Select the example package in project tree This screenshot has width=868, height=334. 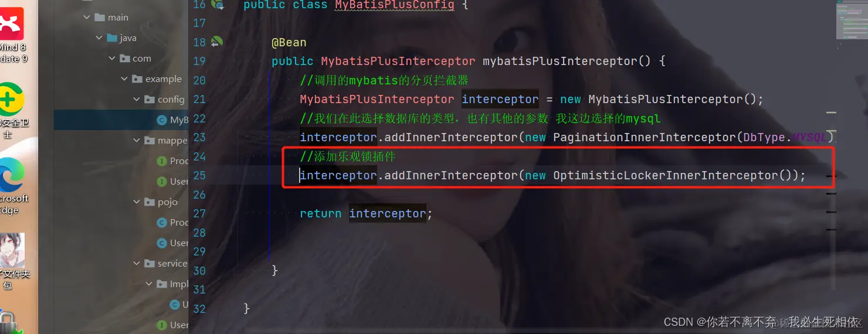[158, 79]
